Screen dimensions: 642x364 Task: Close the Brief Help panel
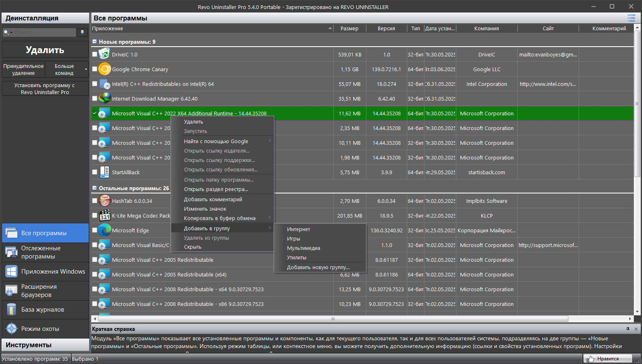(x=636, y=329)
